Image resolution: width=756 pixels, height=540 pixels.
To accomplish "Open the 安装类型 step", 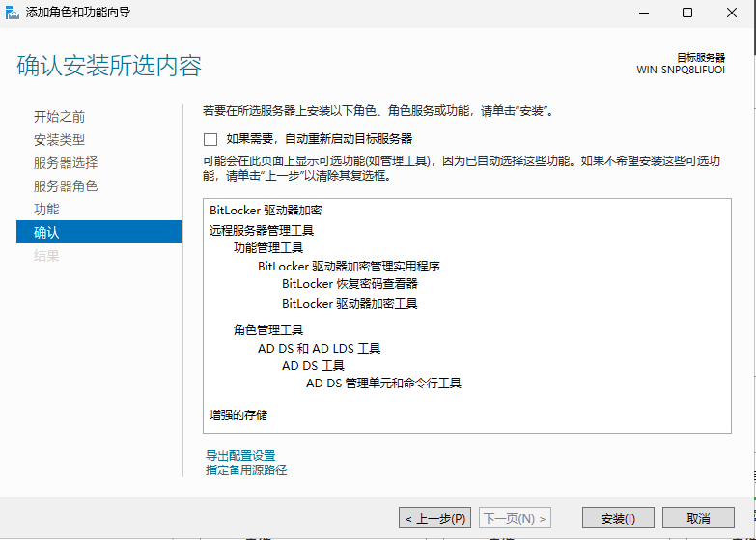I will [59, 140].
